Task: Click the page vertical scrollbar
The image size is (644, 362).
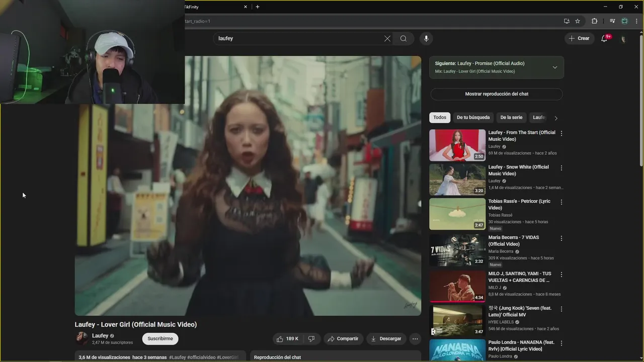Action: (x=641, y=101)
